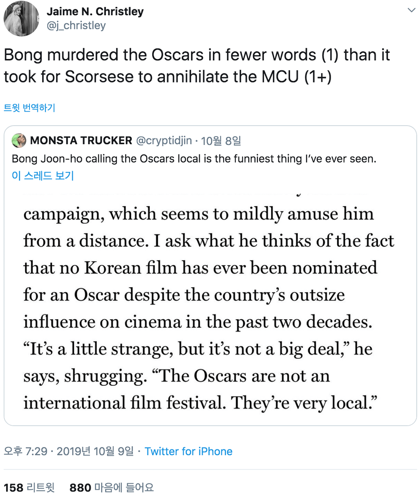Click the main tweet text about Bong
Image resolution: width=420 pixels, height=504 pixels.
click(196, 66)
